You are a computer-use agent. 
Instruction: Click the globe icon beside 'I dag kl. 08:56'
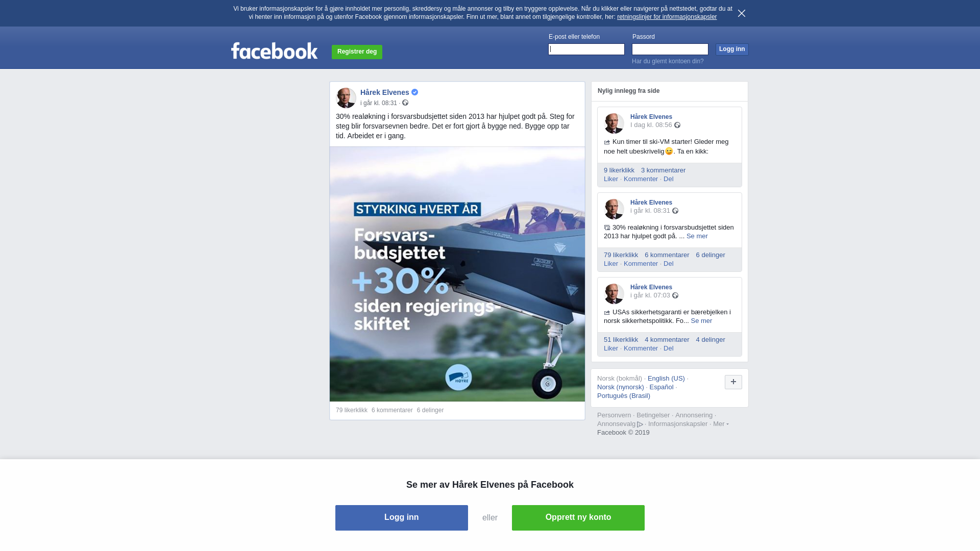[677, 125]
